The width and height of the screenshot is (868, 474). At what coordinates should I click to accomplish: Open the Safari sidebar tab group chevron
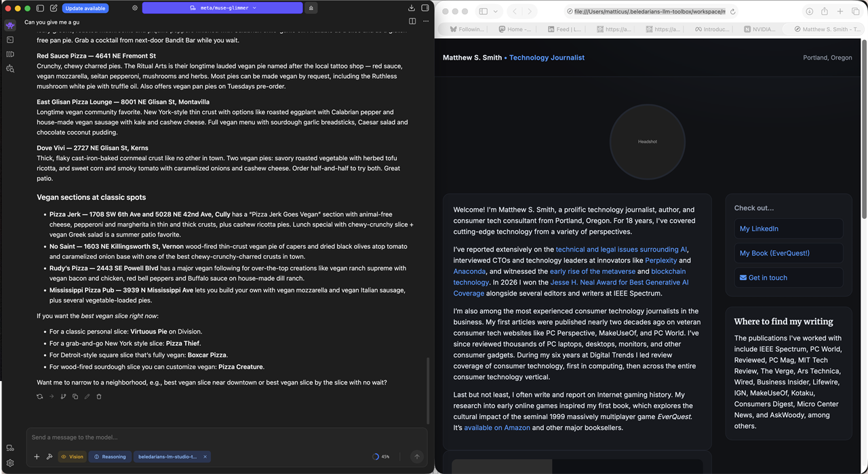[x=496, y=12]
